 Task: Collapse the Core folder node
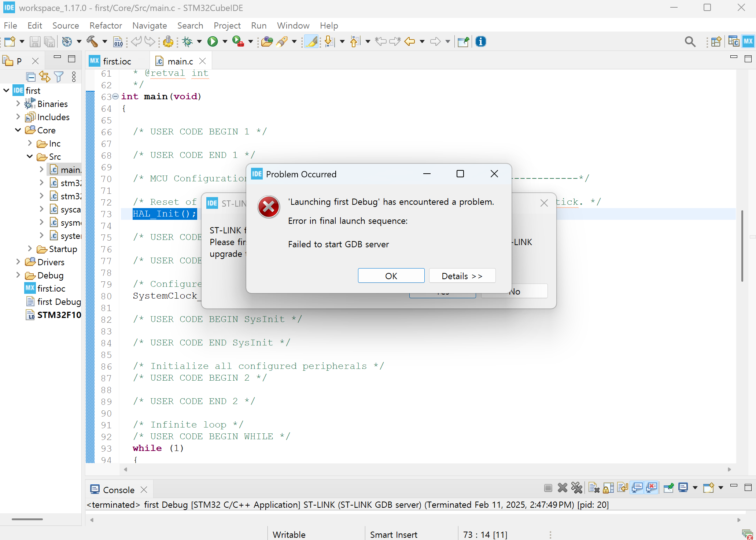[18, 130]
